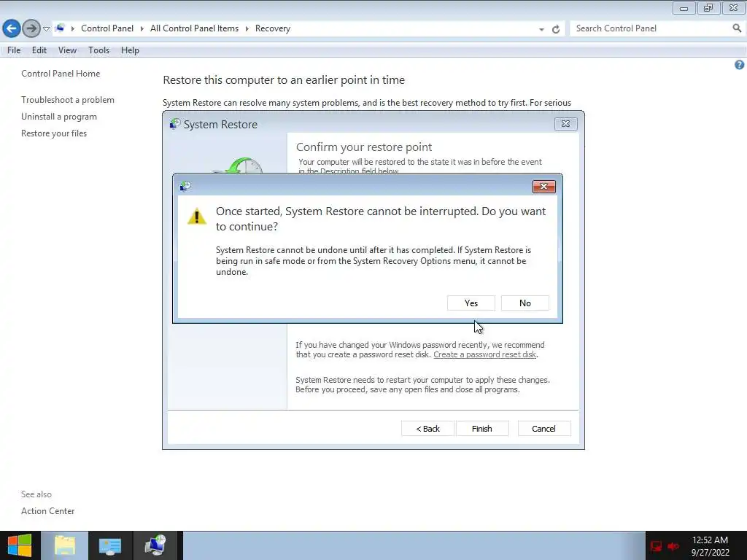
Task: Click the warning dialog title bar icon
Action: pyautogui.click(x=185, y=186)
